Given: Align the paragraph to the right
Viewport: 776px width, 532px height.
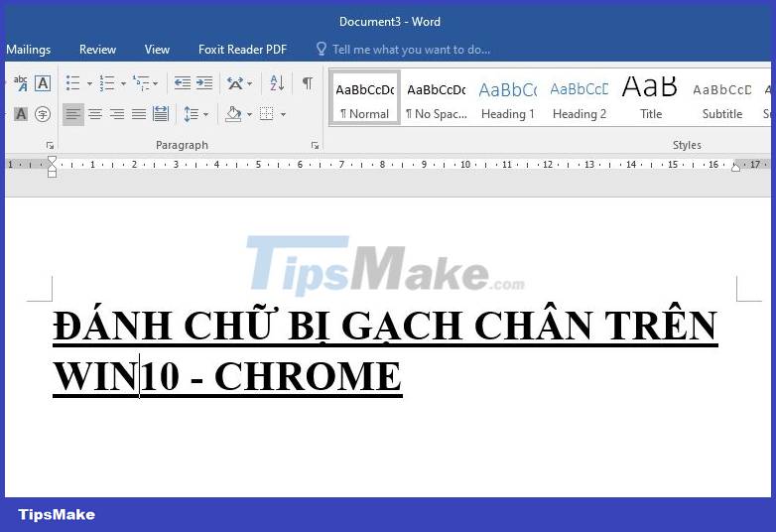Looking at the screenshot, I should point(117,114).
